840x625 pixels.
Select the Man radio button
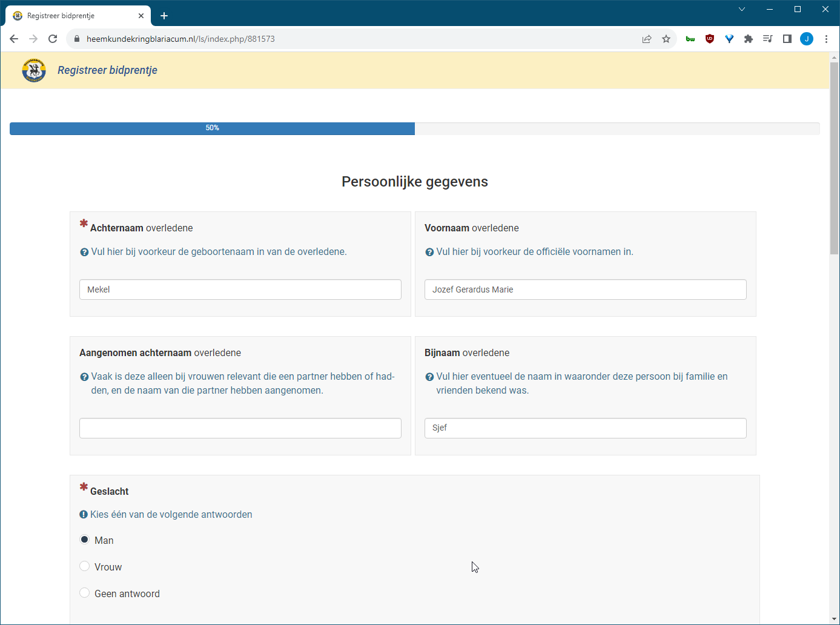[85, 540]
